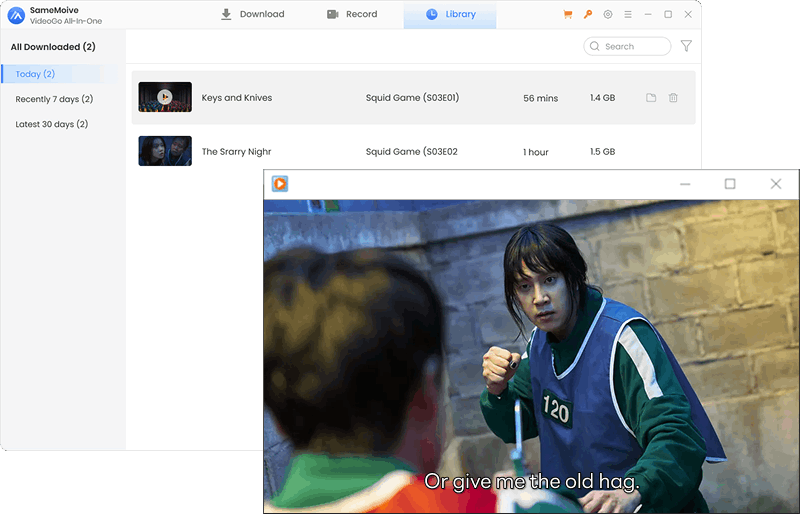The image size is (800, 514).
Task: Click the video player app icon
Action: (280, 184)
